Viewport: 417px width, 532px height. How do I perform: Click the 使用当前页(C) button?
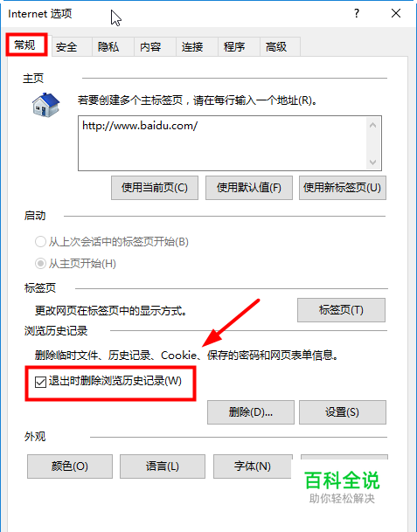155,188
